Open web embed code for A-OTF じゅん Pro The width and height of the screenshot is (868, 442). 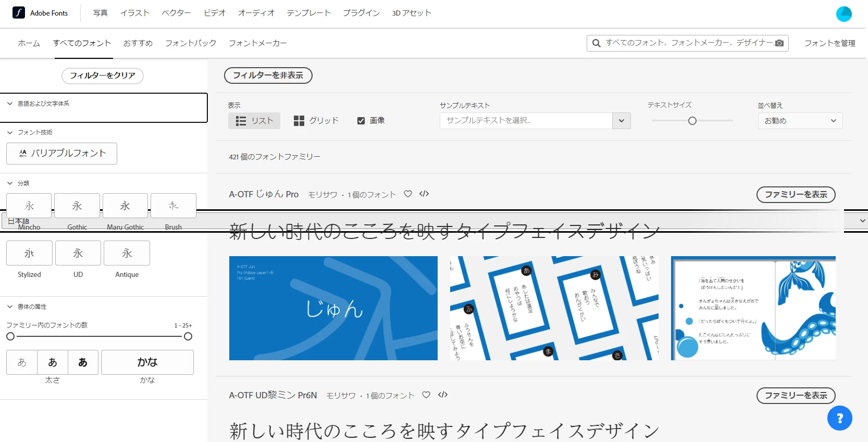pos(424,194)
